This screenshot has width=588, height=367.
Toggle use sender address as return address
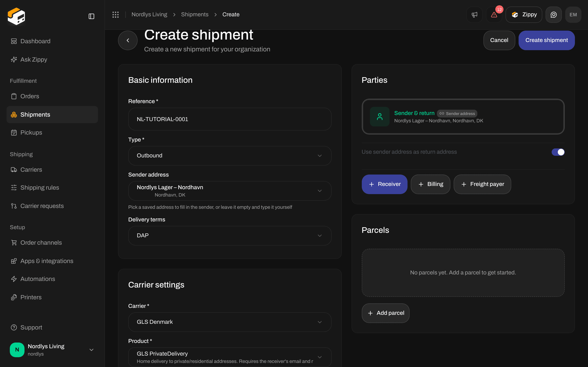point(558,152)
